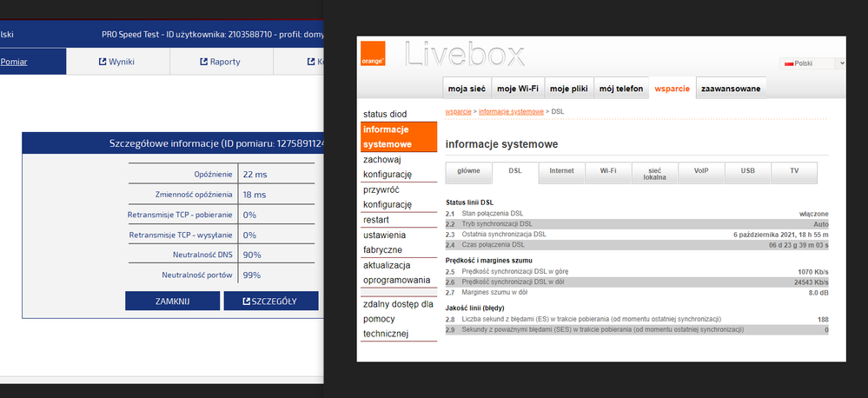Open the Polski language dropdown in Livebox
The image size is (868, 398).
click(x=812, y=63)
